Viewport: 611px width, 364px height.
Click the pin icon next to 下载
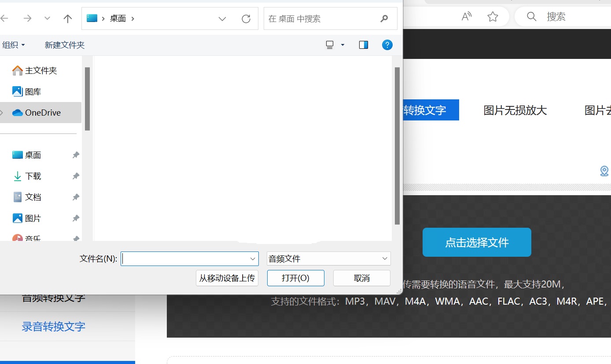click(x=76, y=176)
